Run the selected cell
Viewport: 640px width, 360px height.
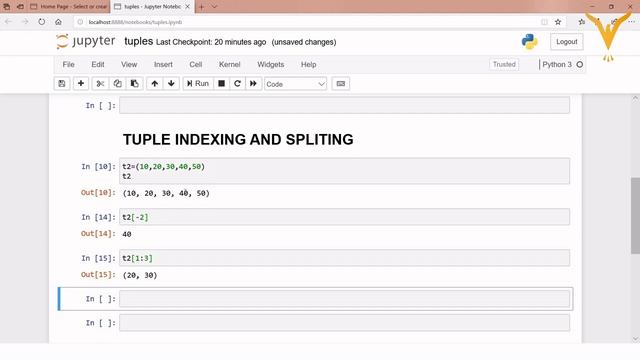pyautogui.click(x=198, y=84)
